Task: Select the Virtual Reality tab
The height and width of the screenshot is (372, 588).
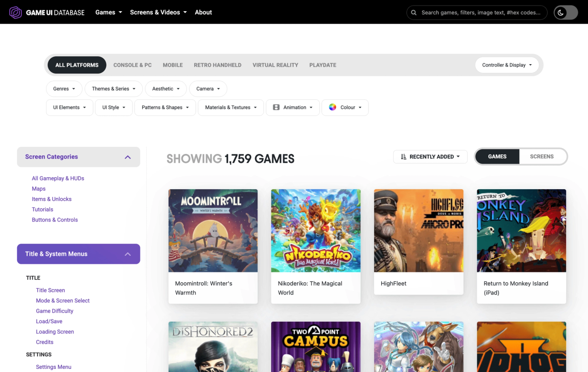Action: tap(276, 65)
